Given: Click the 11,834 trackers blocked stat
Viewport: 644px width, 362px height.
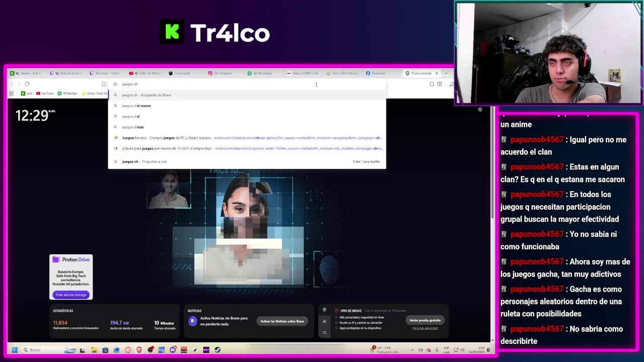Looking at the screenshot, I should point(76,325).
